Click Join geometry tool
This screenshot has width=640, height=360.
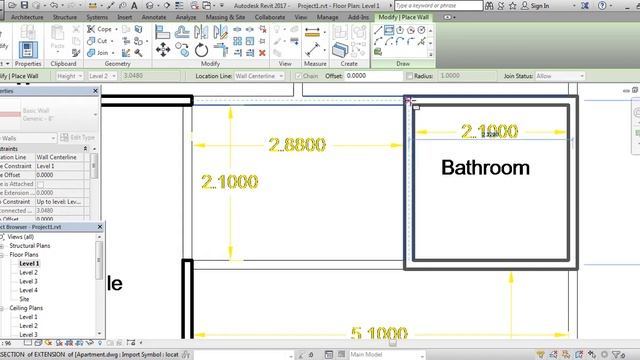(98, 53)
